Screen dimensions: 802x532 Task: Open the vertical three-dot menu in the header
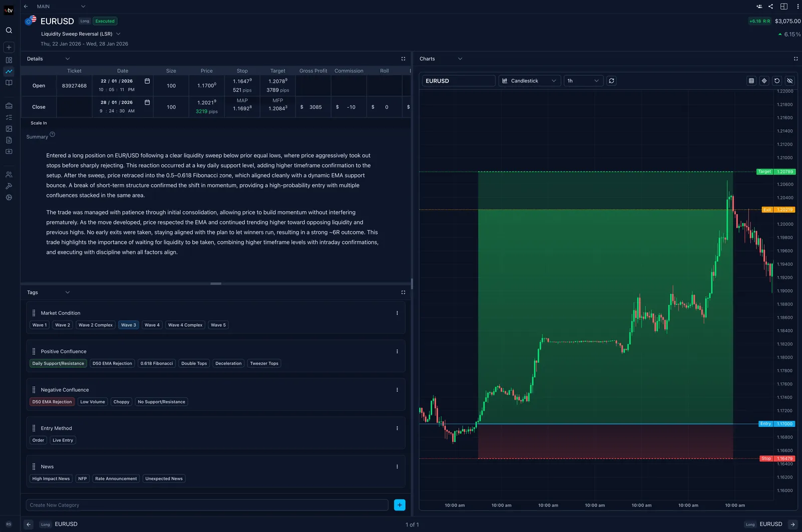798,7
